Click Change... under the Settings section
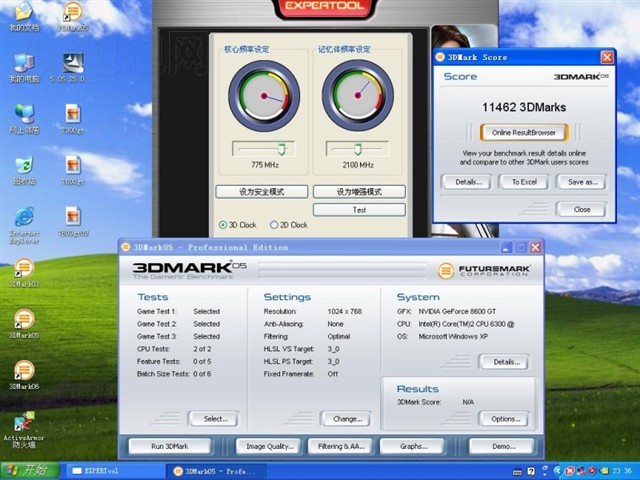The image size is (640, 480). pyautogui.click(x=347, y=419)
